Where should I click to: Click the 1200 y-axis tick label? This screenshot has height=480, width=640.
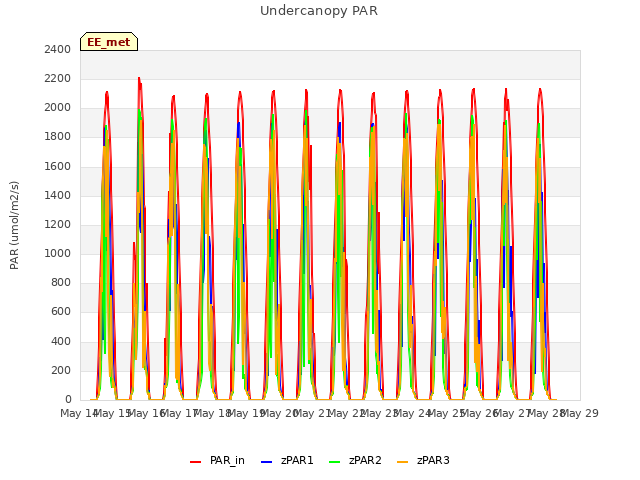(58, 224)
